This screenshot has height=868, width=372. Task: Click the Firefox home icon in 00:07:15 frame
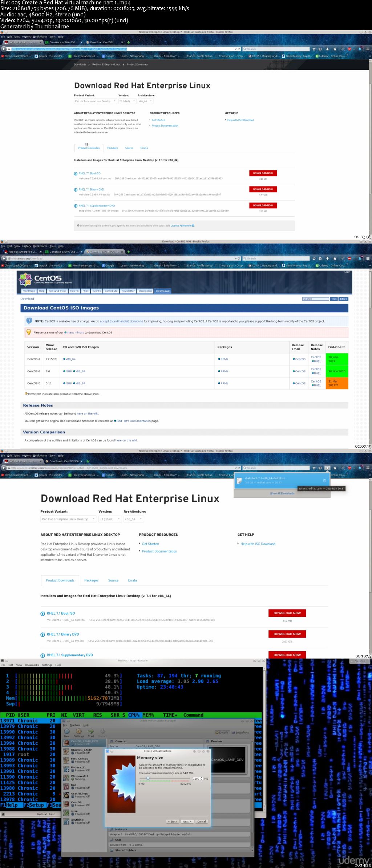coord(335,258)
